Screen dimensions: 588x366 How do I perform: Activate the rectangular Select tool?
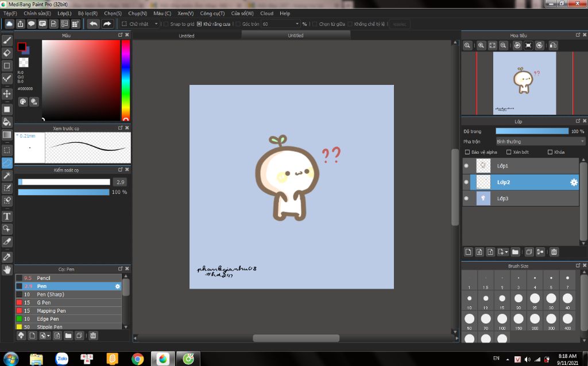(7, 150)
